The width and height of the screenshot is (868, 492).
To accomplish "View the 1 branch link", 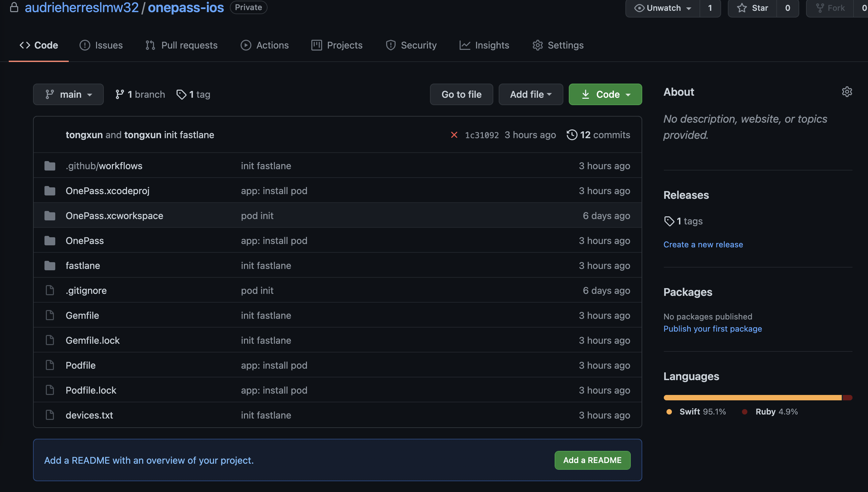I will pos(140,95).
